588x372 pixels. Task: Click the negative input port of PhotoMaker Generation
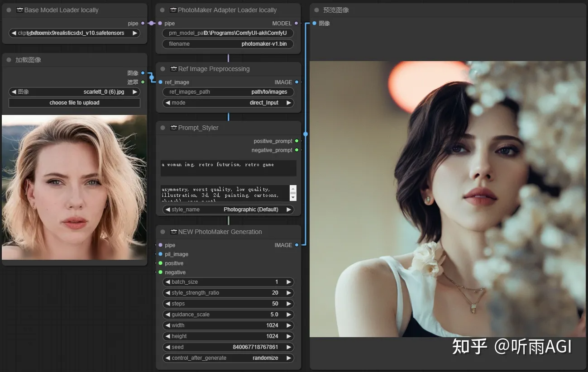tap(160, 272)
